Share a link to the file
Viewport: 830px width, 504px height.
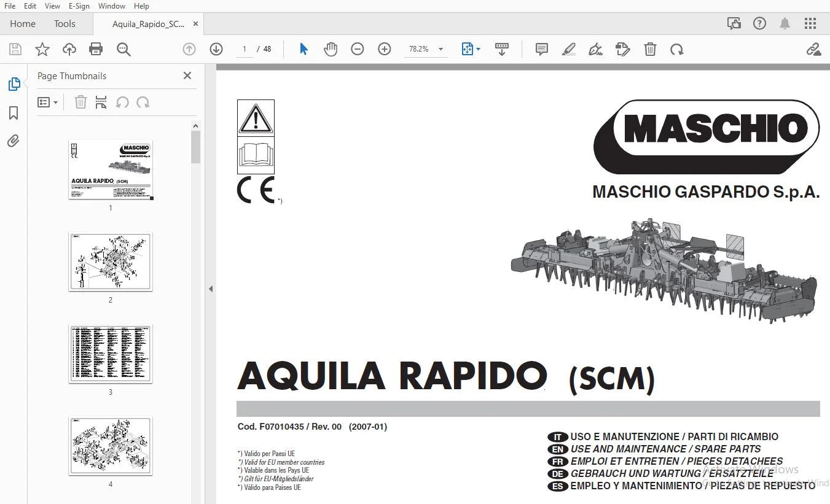tap(813, 49)
